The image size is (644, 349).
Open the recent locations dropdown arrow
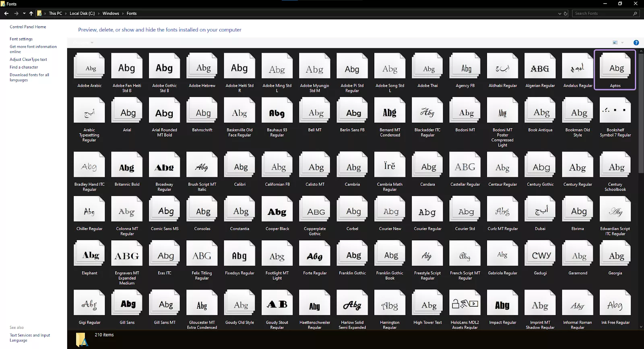point(24,13)
